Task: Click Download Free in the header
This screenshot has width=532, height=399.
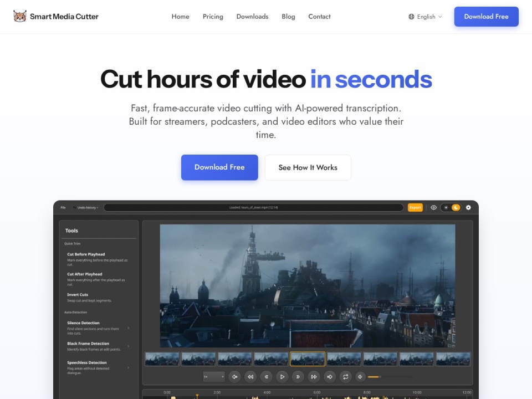Action: (486, 17)
